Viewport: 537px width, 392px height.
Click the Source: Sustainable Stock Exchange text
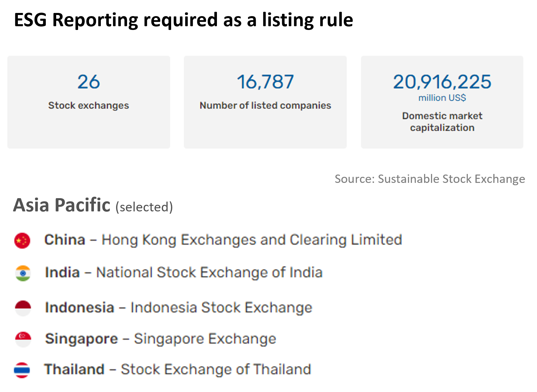(430, 179)
